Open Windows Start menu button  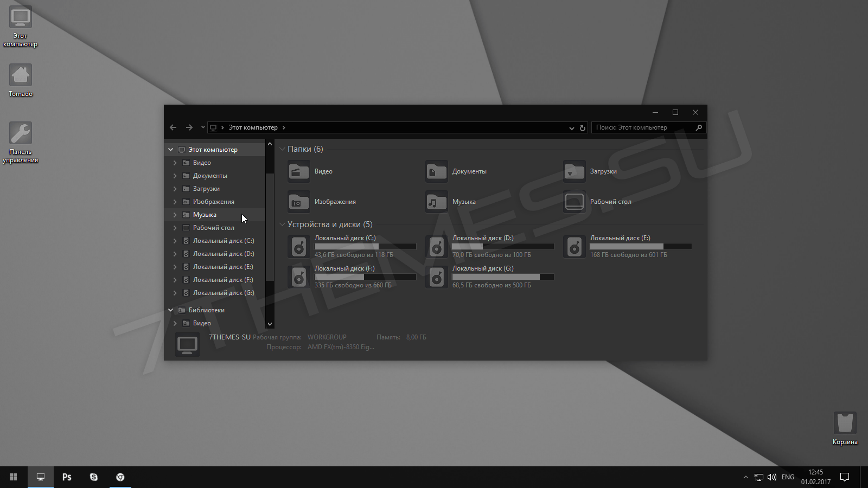click(x=14, y=477)
